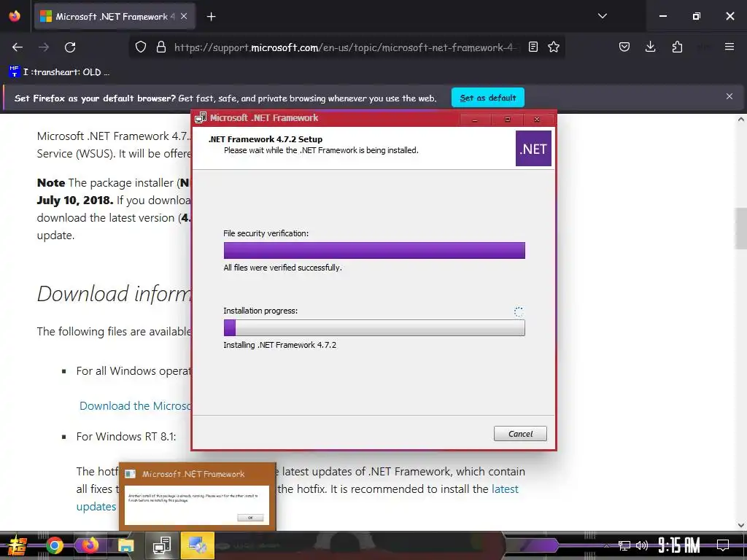Screen dimensions: 747x560
Task: Expand the list all tabs chevron
Action: click(602, 16)
